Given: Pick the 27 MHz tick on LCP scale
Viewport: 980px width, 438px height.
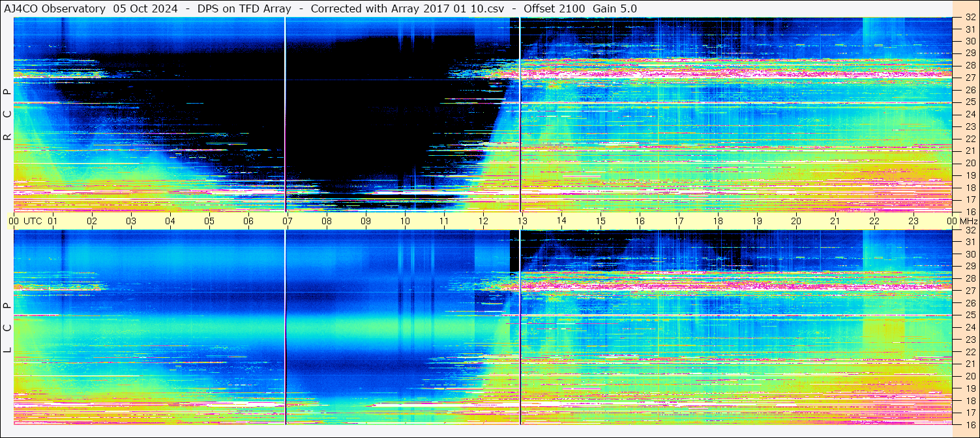Looking at the screenshot, I should pos(970,291).
